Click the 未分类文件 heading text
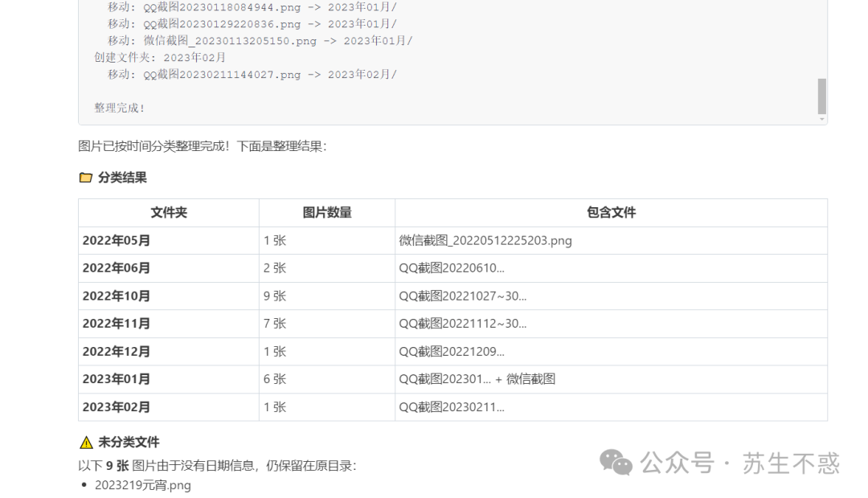This screenshot has height=498, width=868. (129, 442)
